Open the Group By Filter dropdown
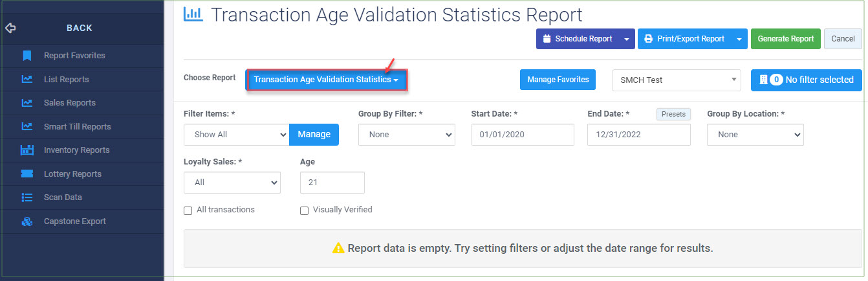Viewport: 868px width, 281px height. (407, 135)
